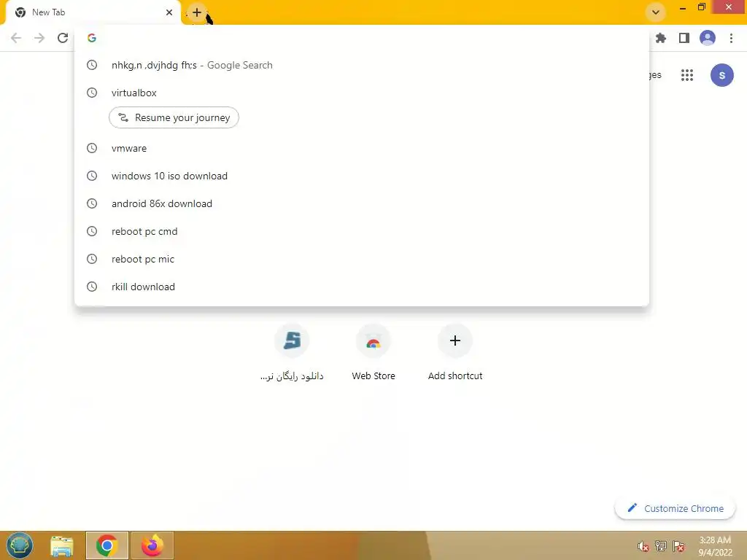Click the address bar input field
The image size is (747, 560).
point(362,38)
